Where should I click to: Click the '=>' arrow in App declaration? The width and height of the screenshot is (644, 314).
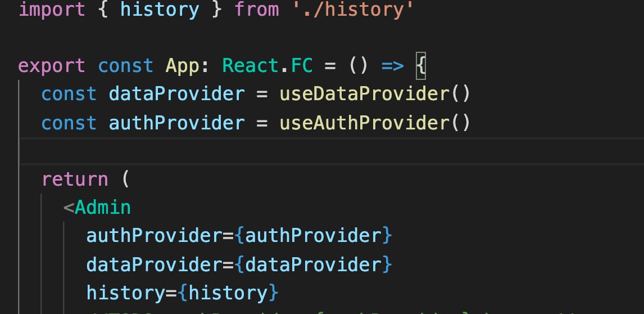click(393, 66)
